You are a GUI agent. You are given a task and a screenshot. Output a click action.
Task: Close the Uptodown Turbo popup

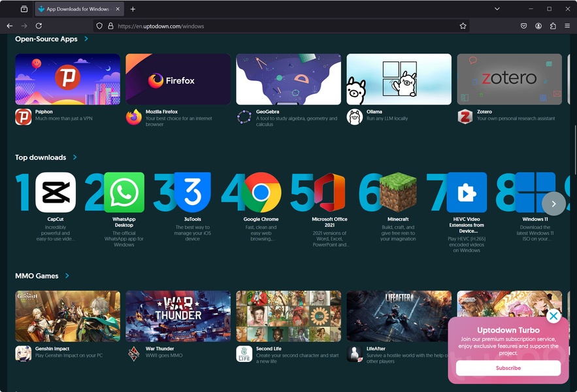(x=553, y=317)
